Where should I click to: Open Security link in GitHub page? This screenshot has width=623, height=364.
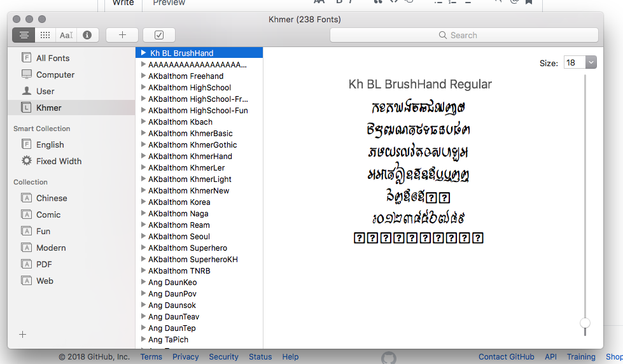(x=224, y=357)
